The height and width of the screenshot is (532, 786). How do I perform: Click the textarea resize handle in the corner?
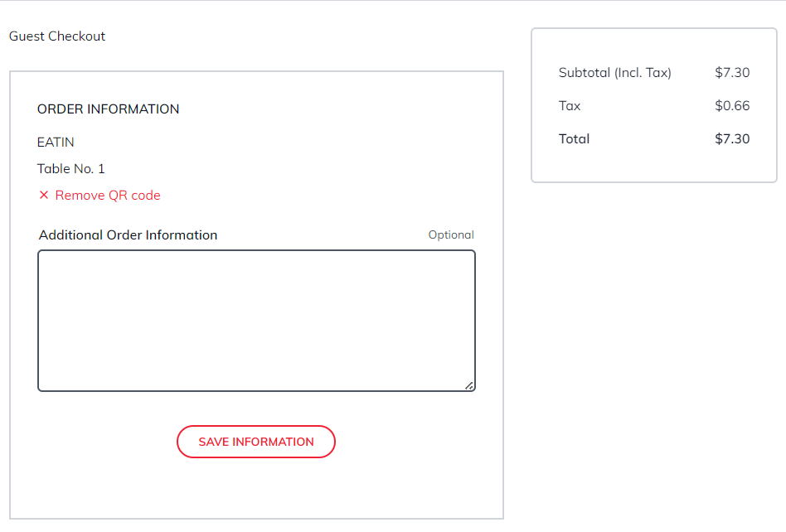(469, 385)
